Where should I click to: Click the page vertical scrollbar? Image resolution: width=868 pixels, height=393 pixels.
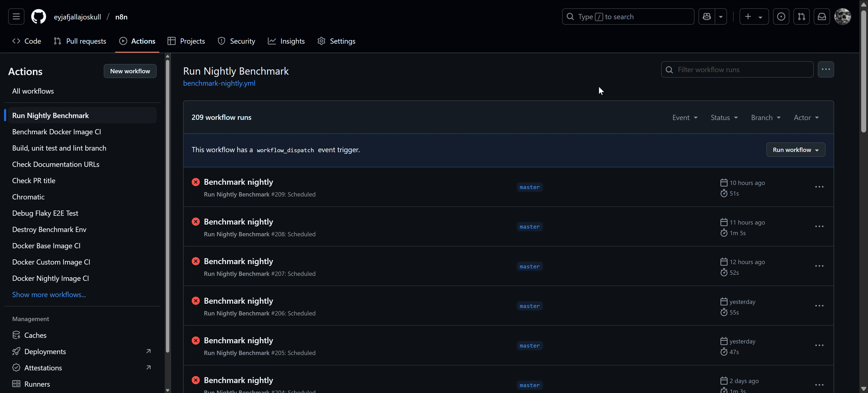[x=863, y=71]
